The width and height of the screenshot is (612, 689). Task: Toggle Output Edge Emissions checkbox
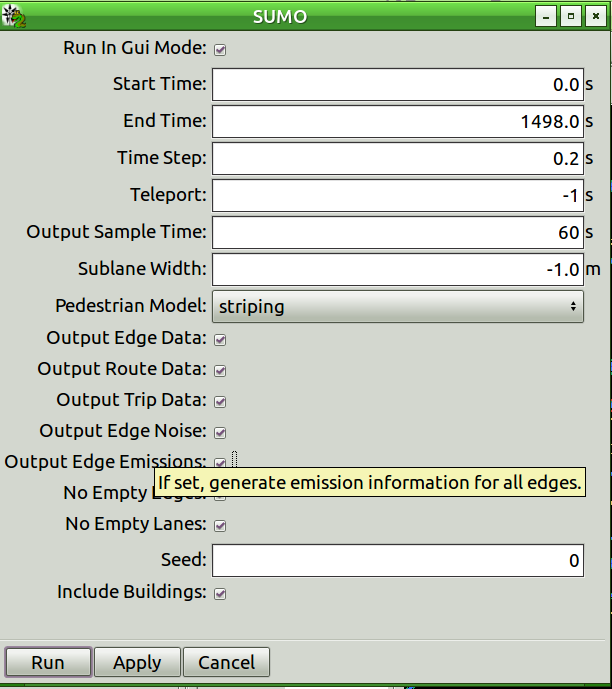[x=220, y=463]
